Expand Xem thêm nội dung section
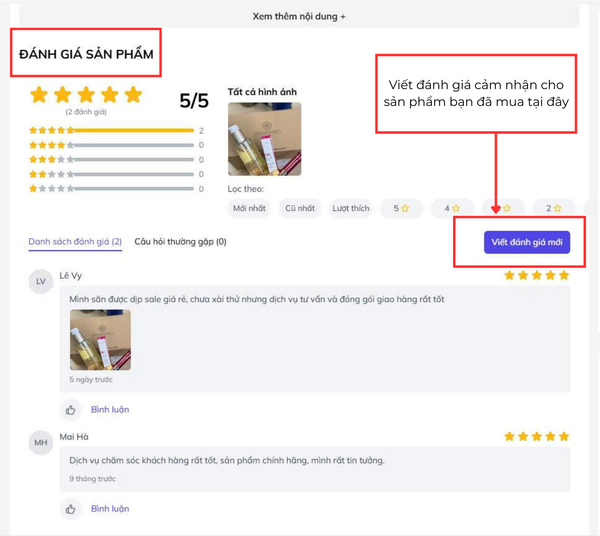600x536 pixels. 299,16
